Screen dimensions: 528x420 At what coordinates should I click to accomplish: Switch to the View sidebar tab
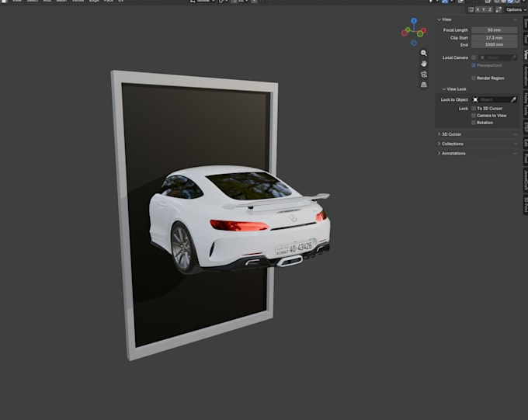526,54
